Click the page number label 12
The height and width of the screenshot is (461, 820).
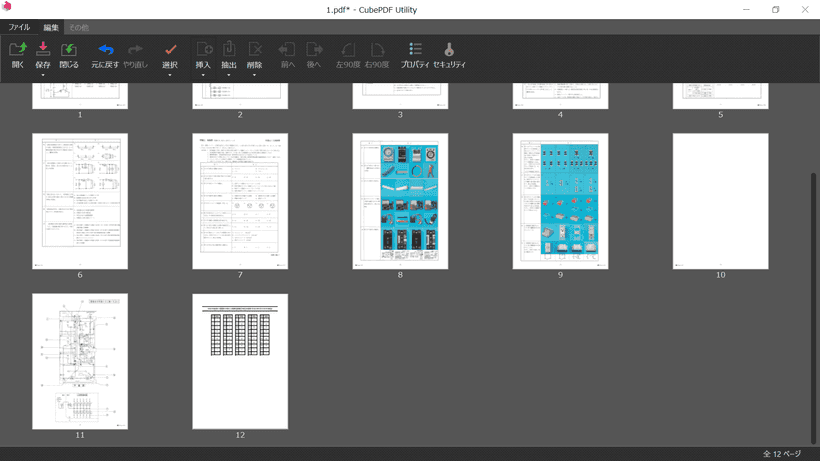tap(240, 435)
